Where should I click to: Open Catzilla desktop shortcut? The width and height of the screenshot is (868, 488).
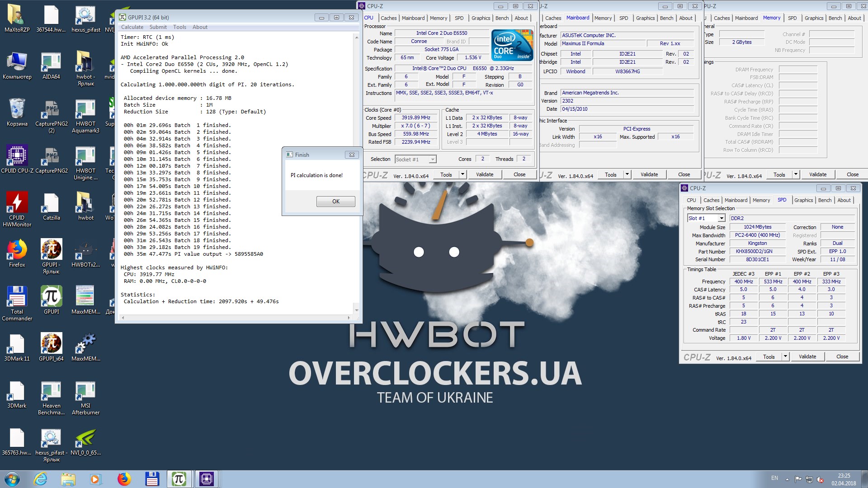coord(51,206)
